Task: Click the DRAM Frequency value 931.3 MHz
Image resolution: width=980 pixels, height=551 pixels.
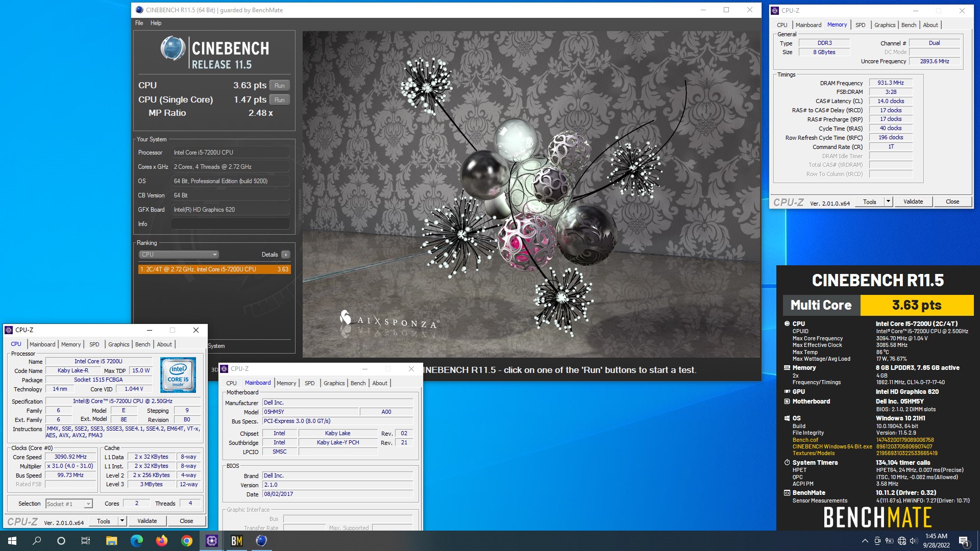Action: point(891,83)
